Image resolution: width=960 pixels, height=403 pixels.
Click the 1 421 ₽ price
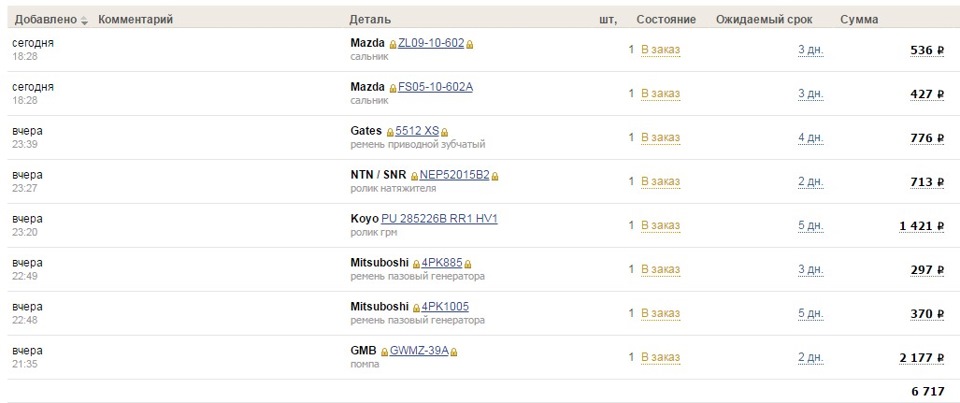point(921,226)
